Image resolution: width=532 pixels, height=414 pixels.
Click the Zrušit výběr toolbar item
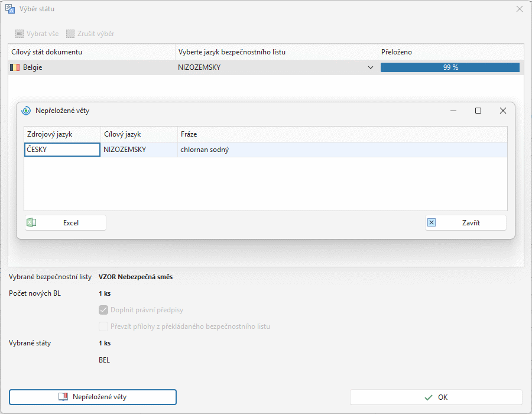(x=90, y=34)
